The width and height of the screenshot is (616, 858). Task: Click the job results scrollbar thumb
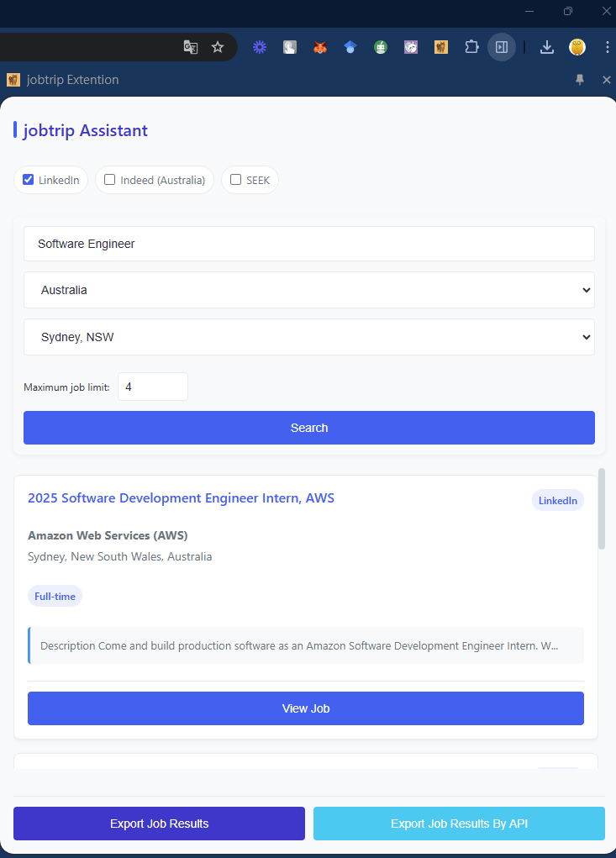point(601,508)
